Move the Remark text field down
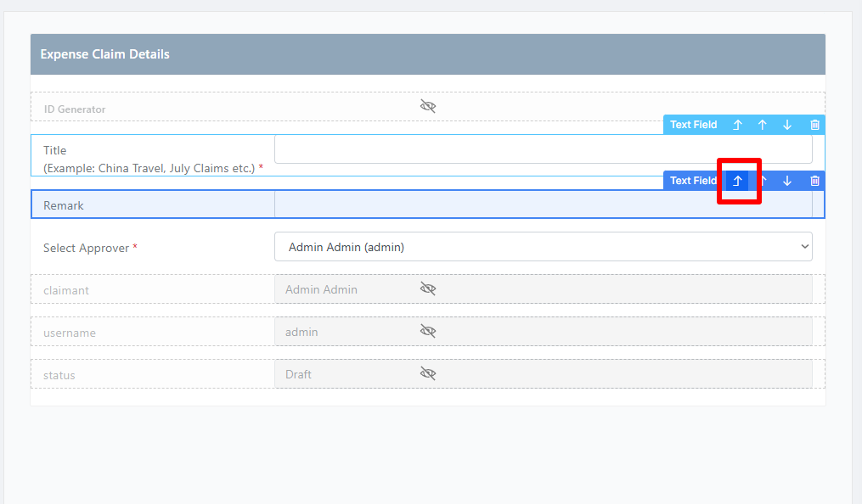 (x=787, y=181)
